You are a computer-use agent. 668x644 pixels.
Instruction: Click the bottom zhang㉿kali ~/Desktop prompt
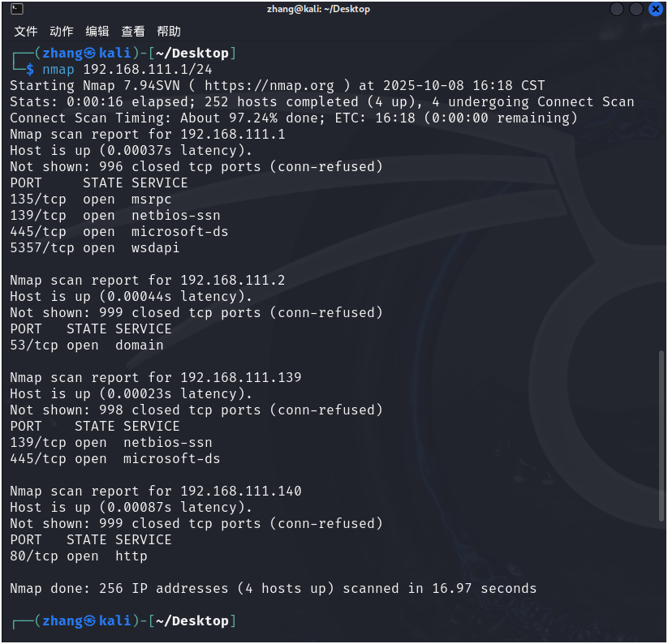(124, 621)
